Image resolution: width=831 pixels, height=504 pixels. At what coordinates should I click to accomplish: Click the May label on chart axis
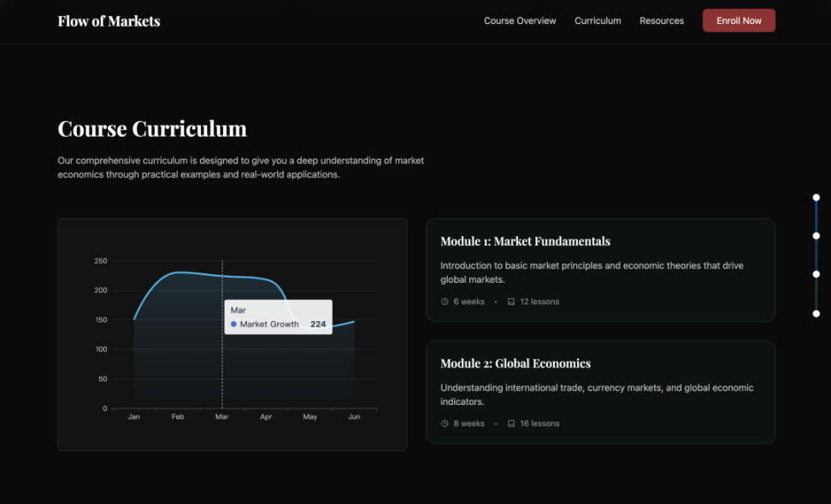(x=310, y=417)
